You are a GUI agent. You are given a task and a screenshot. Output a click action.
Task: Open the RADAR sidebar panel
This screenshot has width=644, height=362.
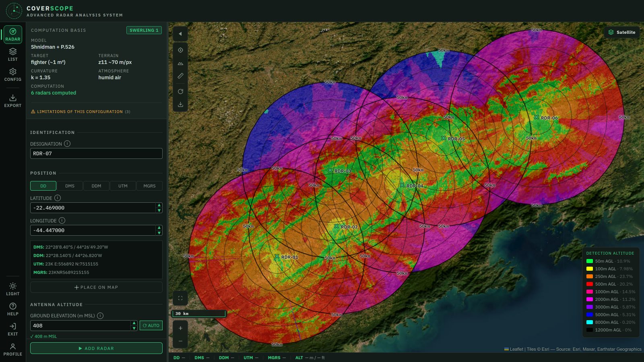click(x=13, y=35)
